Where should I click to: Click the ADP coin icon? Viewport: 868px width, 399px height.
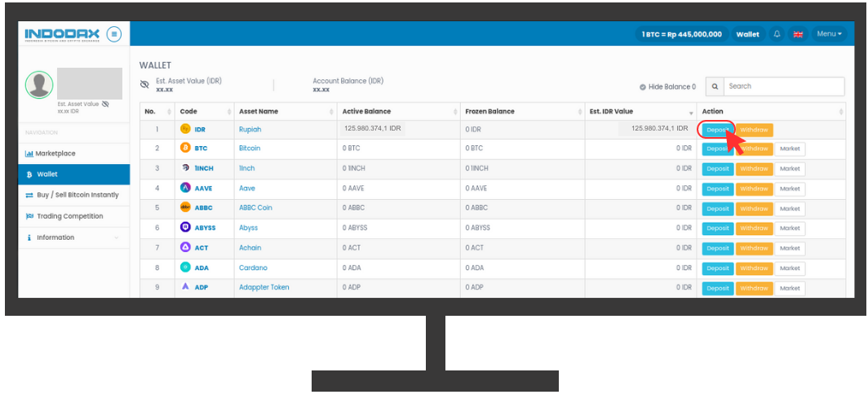point(185,287)
